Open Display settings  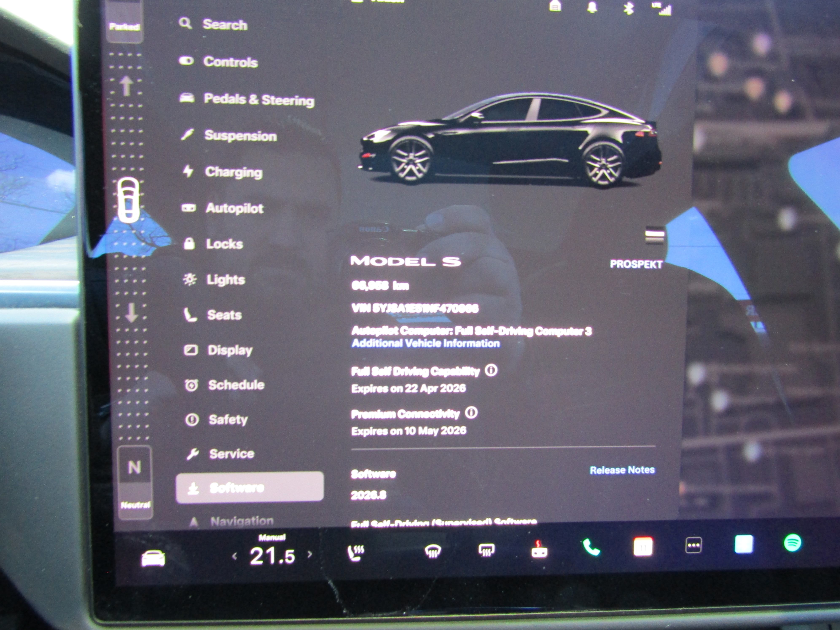218,350
